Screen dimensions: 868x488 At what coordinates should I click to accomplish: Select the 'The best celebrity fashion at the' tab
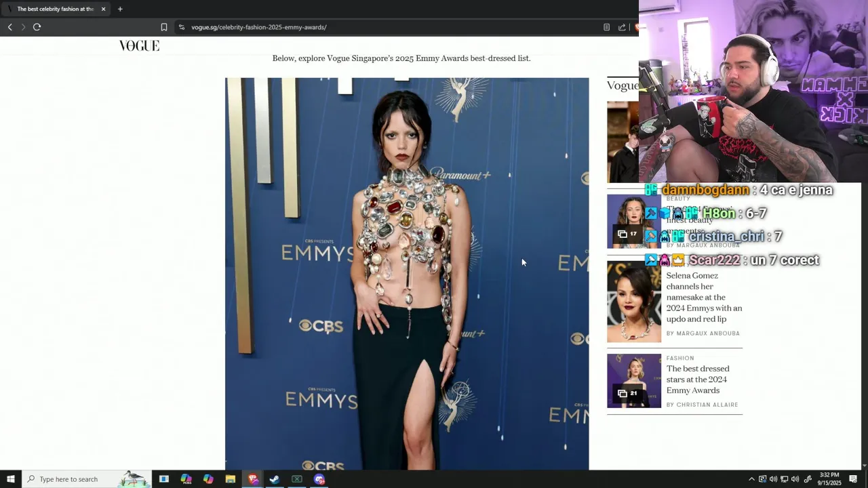pyautogui.click(x=56, y=9)
